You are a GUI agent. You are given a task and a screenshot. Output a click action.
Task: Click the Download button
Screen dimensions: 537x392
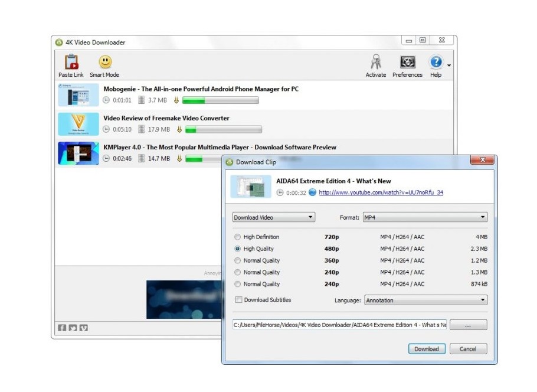point(427,349)
